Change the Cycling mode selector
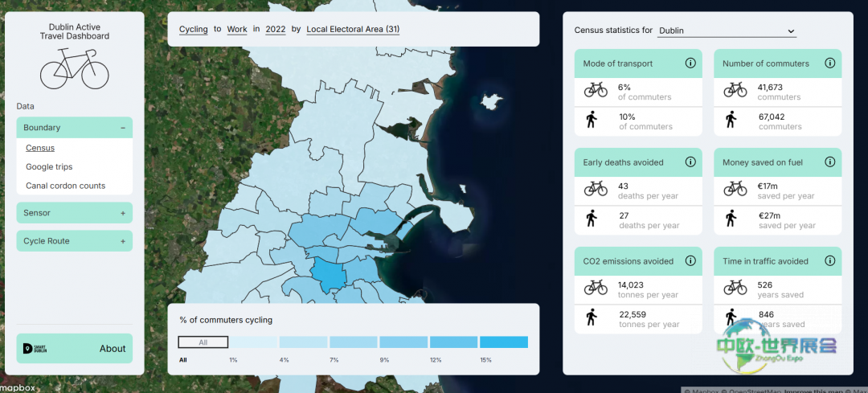 pyautogui.click(x=193, y=29)
